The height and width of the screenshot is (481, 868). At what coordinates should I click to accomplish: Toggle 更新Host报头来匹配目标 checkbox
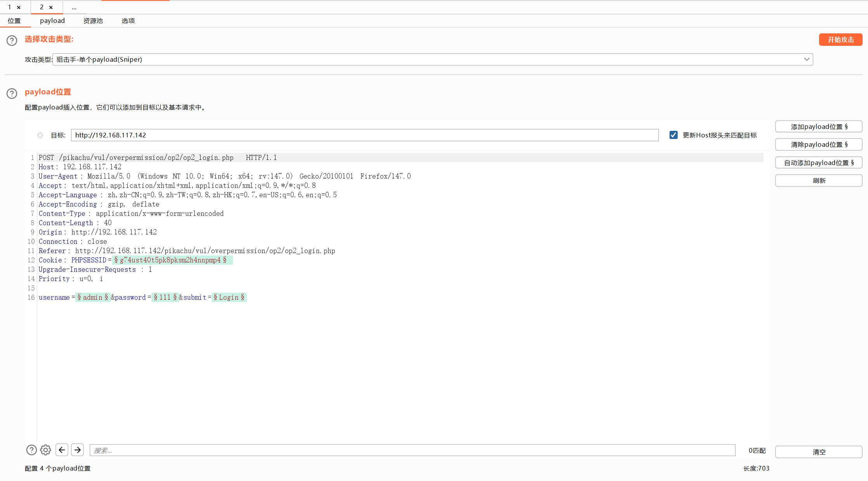tap(674, 135)
